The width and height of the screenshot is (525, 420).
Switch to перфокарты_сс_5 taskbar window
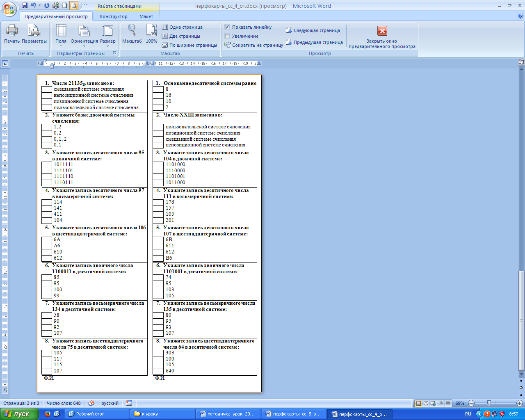(294, 414)
